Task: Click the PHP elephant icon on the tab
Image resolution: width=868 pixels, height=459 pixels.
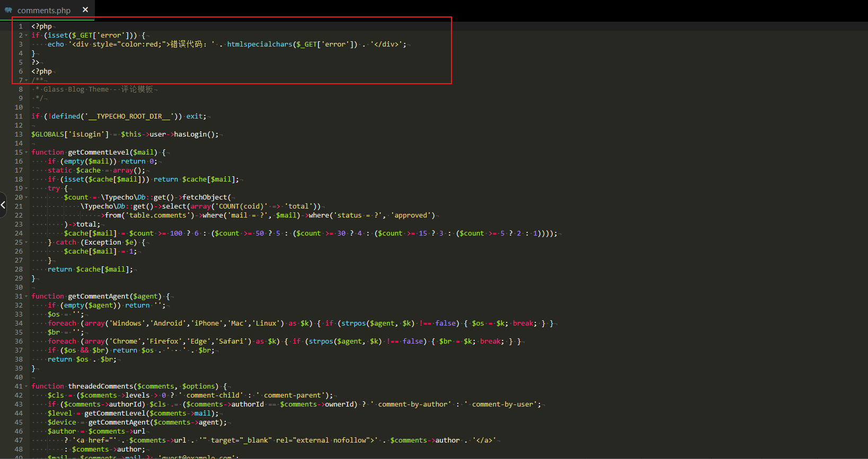Action: point(8,10)
